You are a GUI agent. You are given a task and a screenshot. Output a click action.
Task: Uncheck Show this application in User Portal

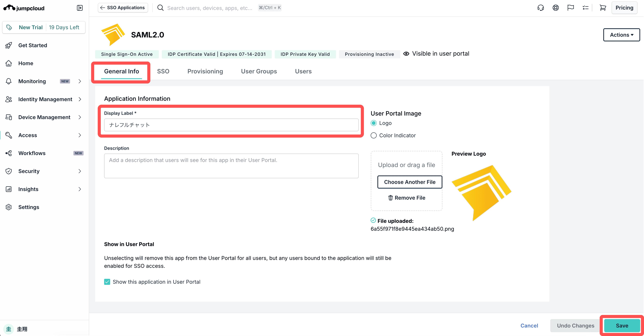click(x=107, y=282)
